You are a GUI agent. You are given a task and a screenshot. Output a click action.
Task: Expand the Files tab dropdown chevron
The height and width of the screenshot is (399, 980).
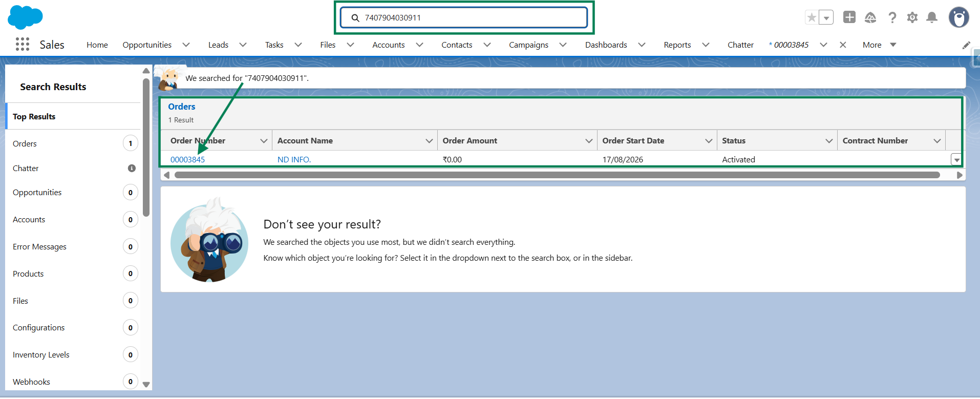tap(351, 45)
